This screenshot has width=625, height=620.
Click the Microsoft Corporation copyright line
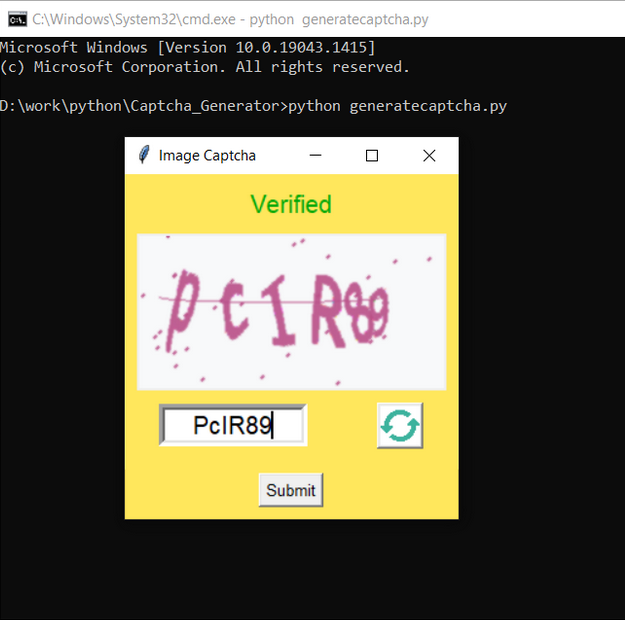[x=205, y=67]
